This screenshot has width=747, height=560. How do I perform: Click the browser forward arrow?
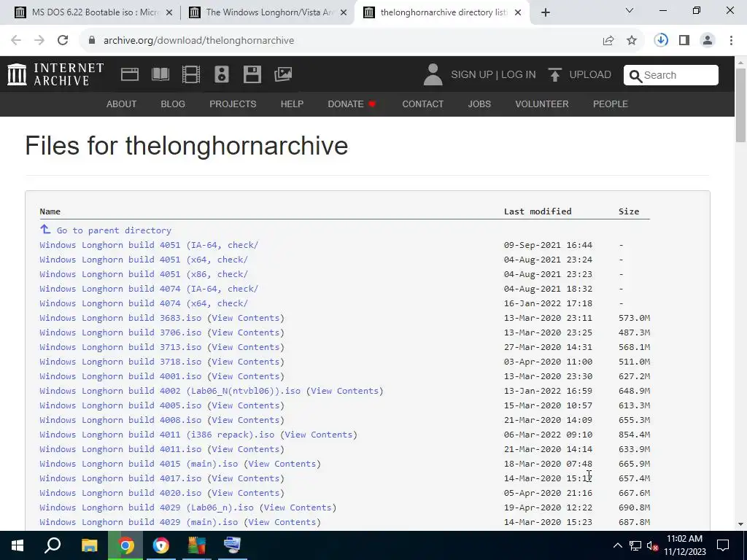click(39, 41)
